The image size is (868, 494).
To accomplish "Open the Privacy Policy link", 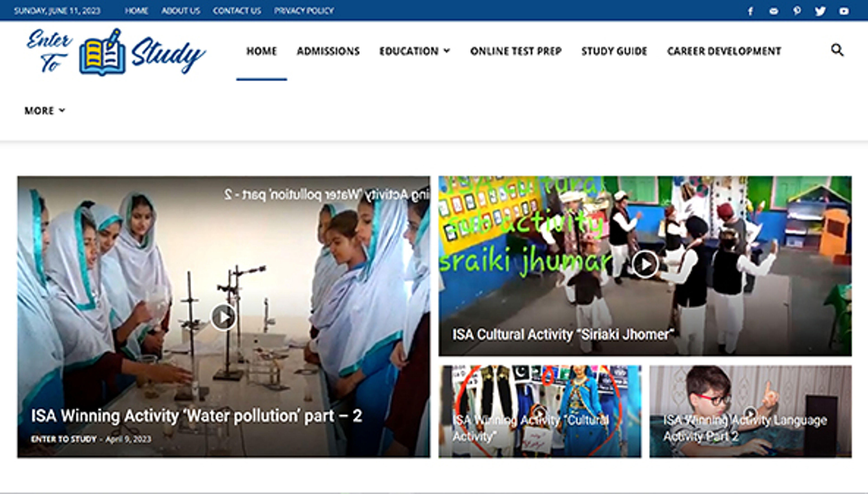I will (x=304, y=11).
